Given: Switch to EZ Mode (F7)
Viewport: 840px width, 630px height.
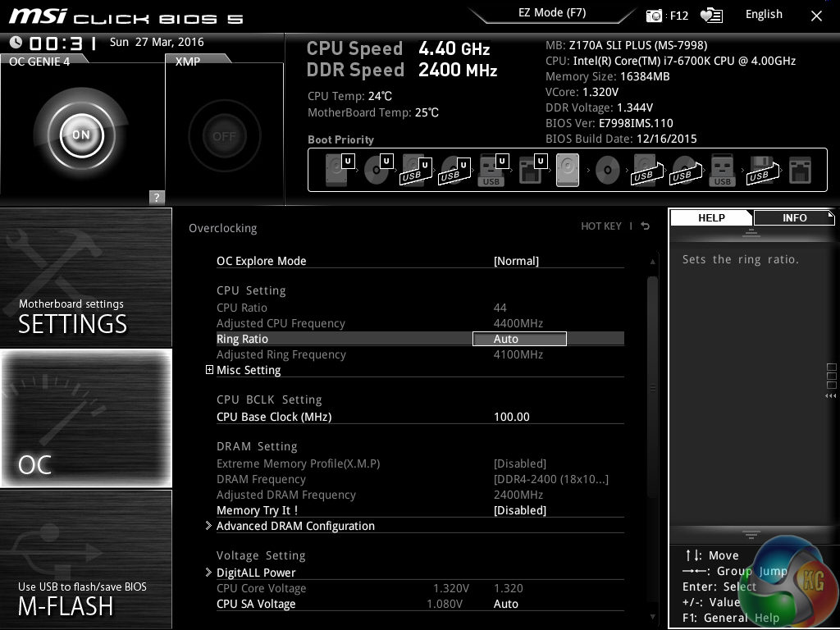Looking at the screenshot, I should 552,13.
